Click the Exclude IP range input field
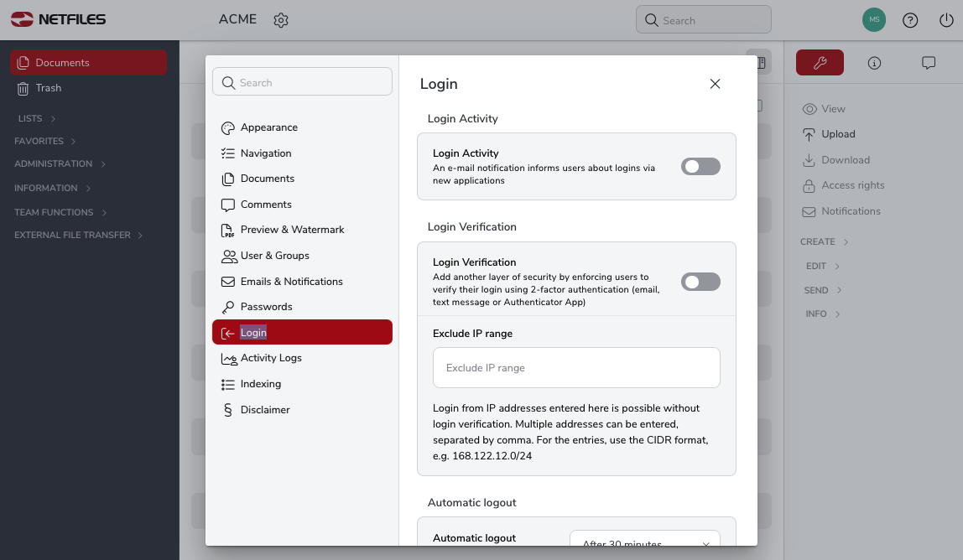The width and height of the screenshot is (963, 560). (x=576, y=368)
